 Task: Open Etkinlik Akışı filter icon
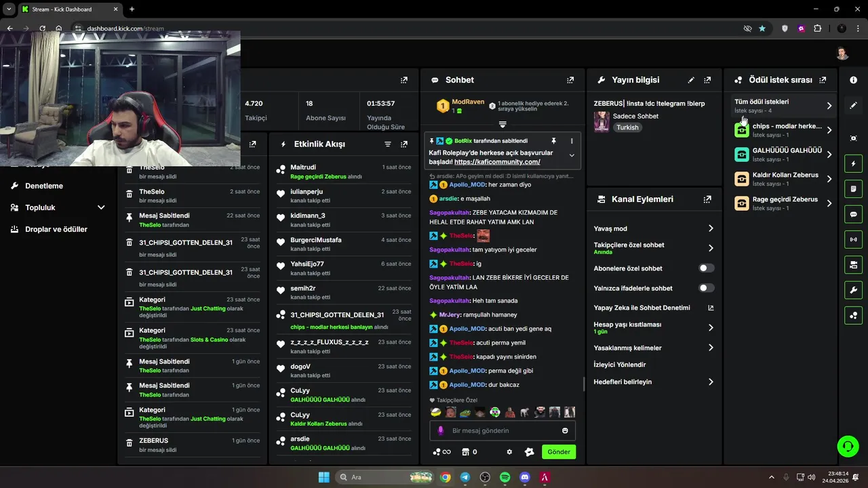tap(388, 144)
